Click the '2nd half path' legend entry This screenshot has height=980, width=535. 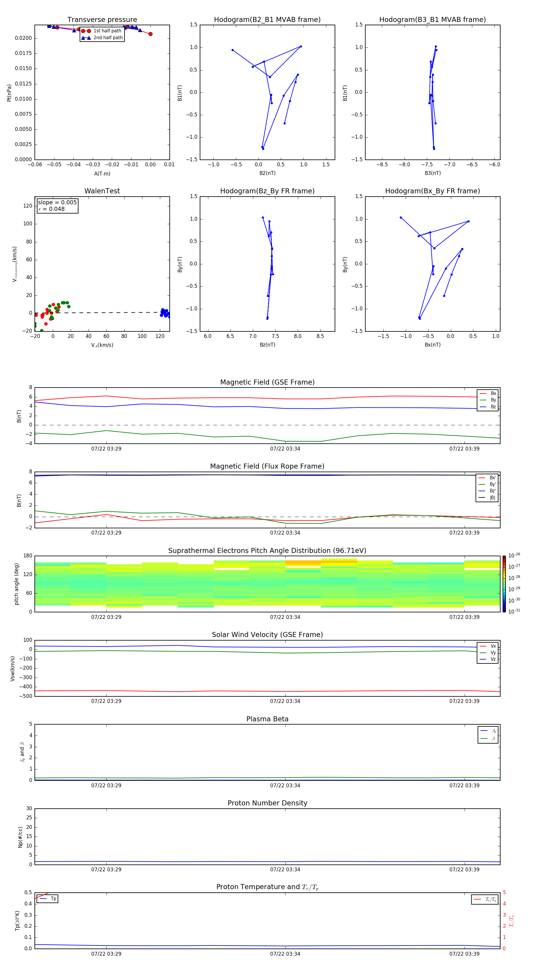pyautogui.click(x=102, y=38)
